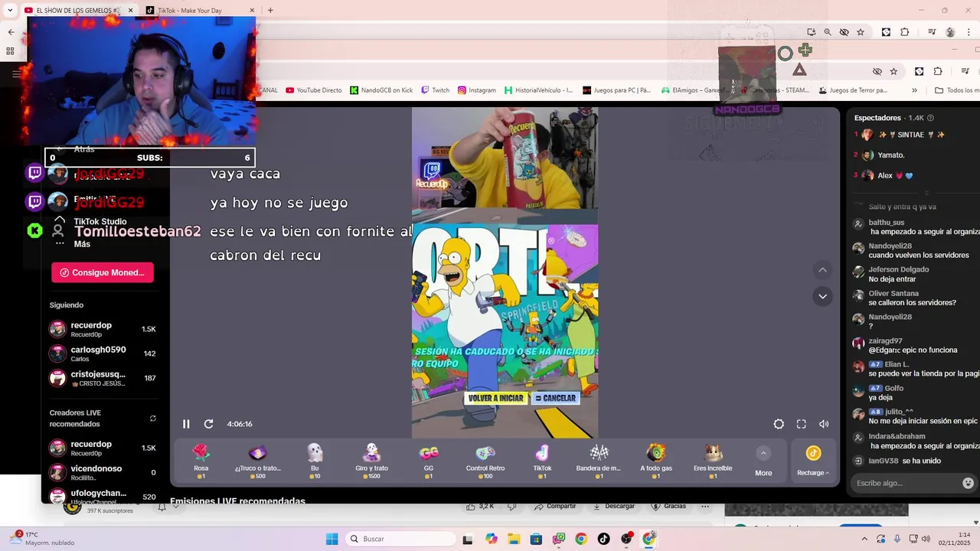Open Juegos de Terror bookmark
The image size is (980, 551).
click(853, 90)
